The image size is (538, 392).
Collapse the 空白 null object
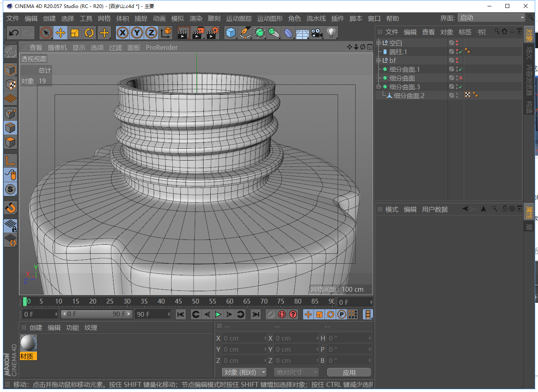tap(379, 43)
